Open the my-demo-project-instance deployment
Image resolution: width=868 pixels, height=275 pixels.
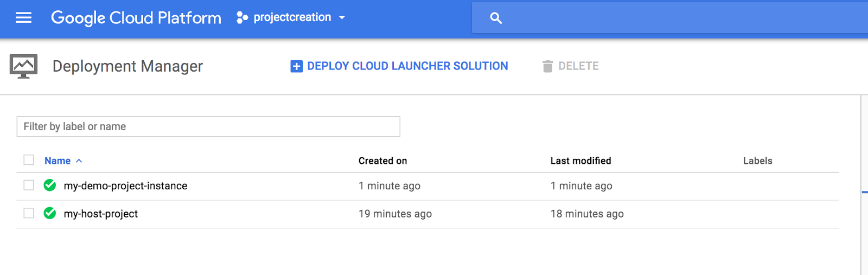(125, 186)
